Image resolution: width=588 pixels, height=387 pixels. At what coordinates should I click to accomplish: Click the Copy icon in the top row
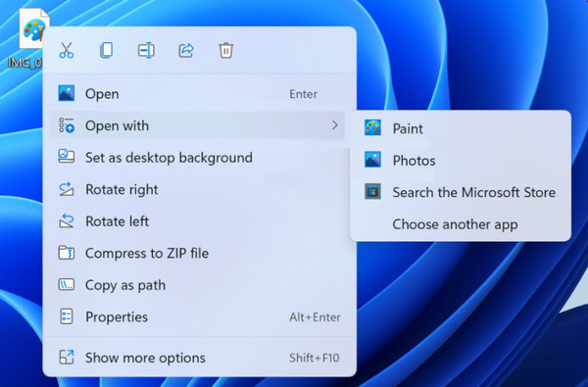107,50
